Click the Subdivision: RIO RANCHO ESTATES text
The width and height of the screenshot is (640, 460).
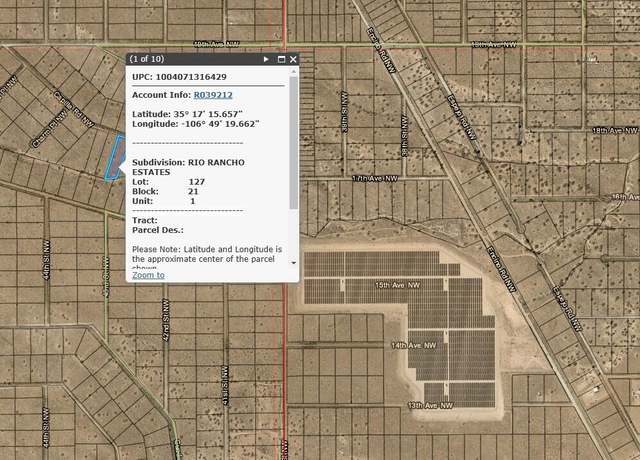click(188, 167)
